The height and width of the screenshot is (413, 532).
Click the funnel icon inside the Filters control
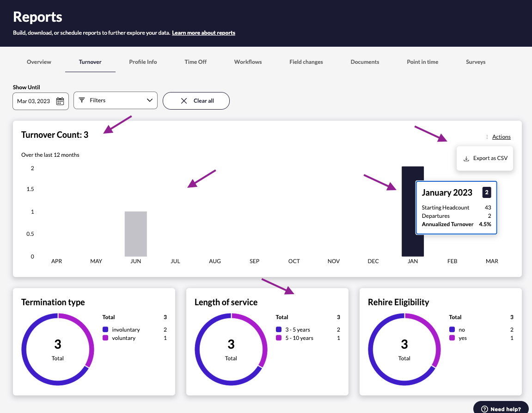click(82, 100)
